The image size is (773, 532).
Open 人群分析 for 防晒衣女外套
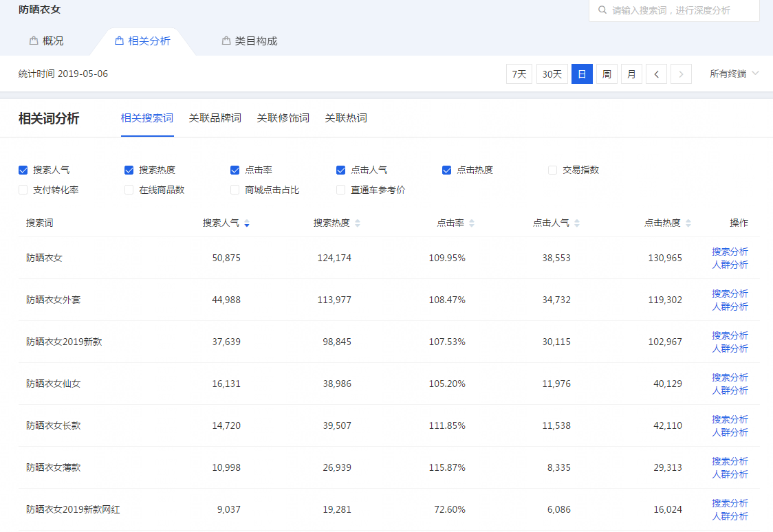[730, 307]
